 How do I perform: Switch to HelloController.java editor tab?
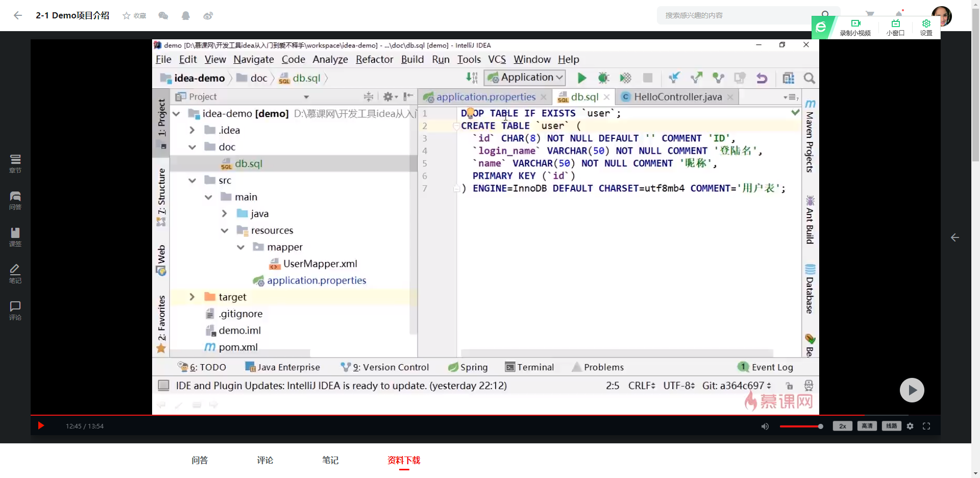pyautogui.click(x=678, y=97)
